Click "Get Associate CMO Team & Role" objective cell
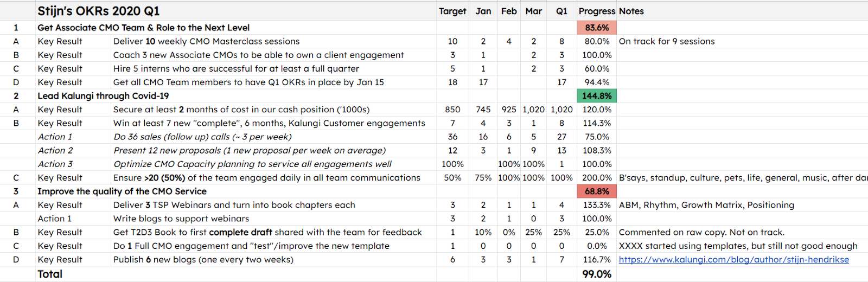868x282 pixels. [x=144, y=28]
